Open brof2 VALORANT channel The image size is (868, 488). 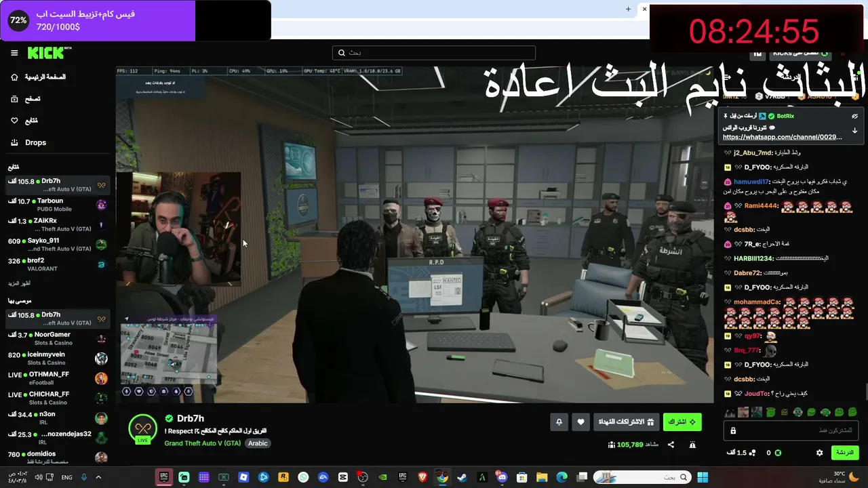(x=57, y=264)
